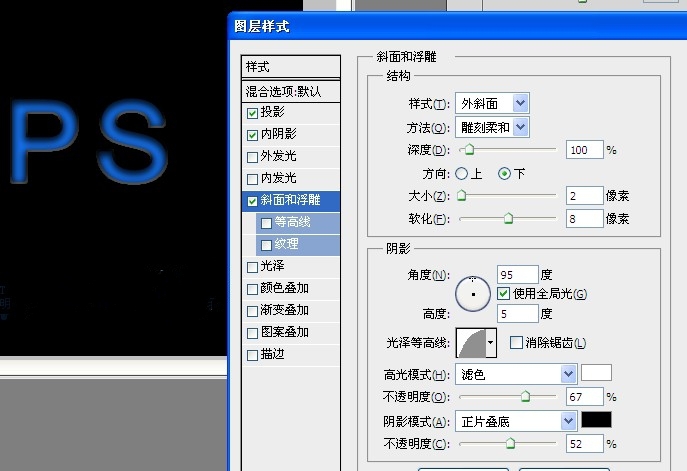Enable the 图案叠加 pattern overlay checkbox

click(252, 333)
